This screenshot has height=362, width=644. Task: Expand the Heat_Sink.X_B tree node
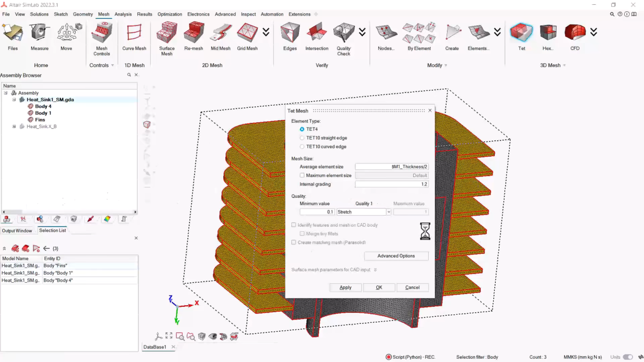[14, 127]
